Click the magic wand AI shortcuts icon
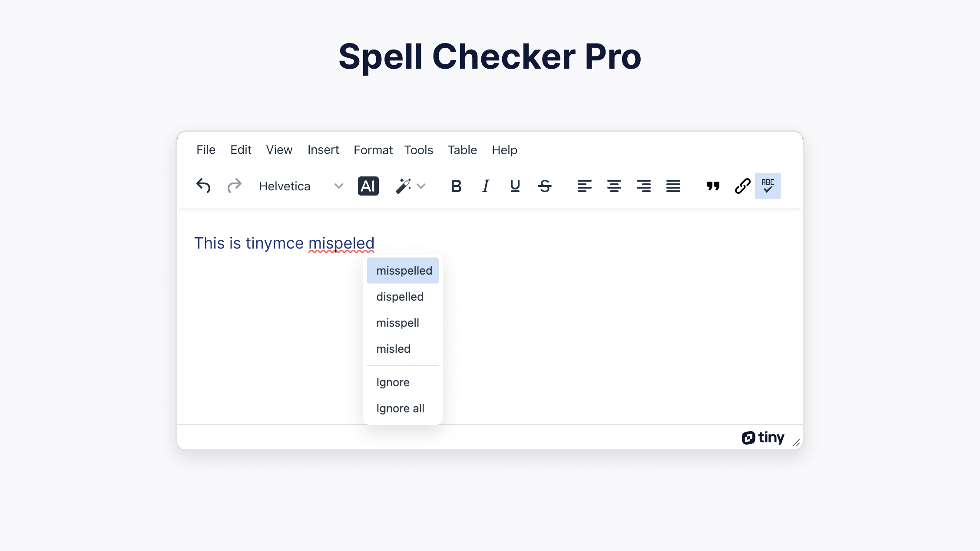Image resolution: width=980 pixels, height=551 pixels. click(404, 186)
